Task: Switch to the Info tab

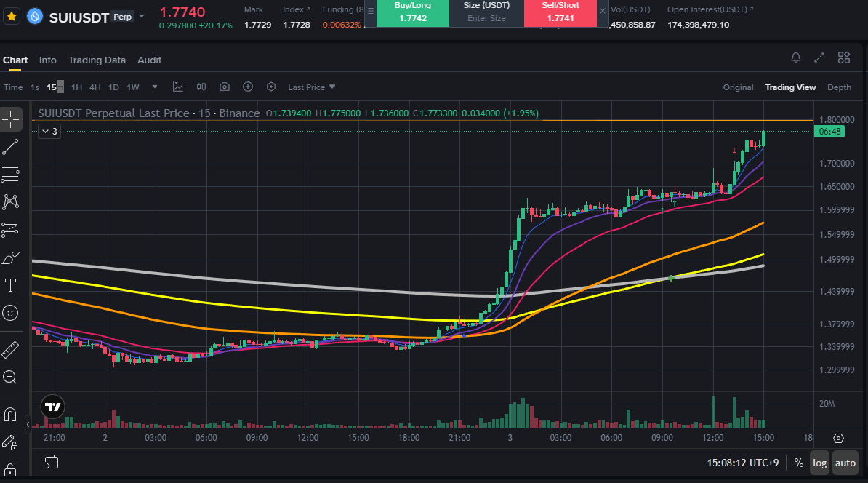Action: pos(47,60)
